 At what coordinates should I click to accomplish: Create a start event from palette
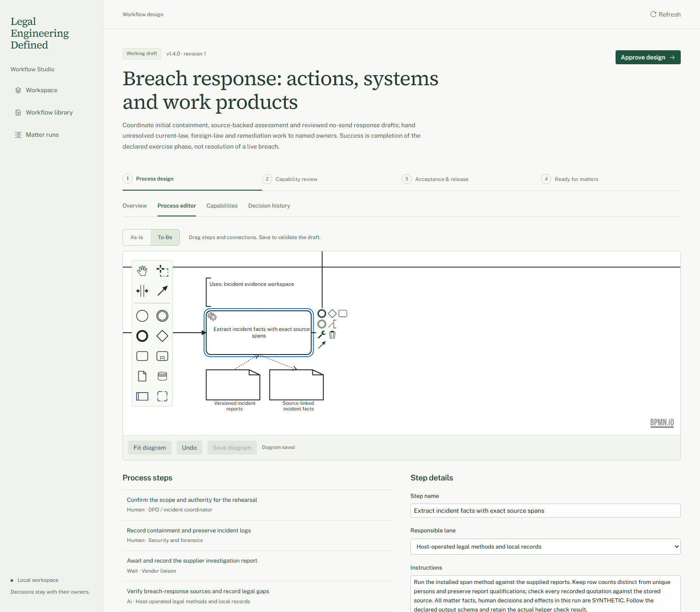tap(142, 316)
